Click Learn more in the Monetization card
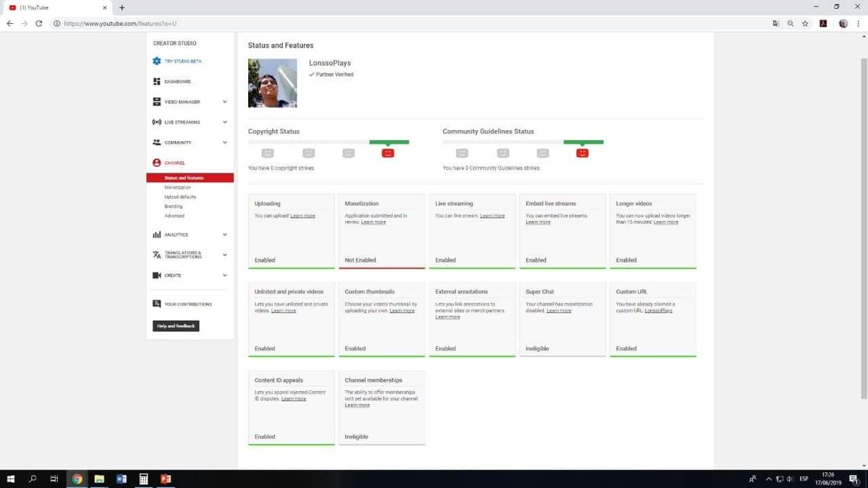This screenshot has height=488, width=868. coord(373,222)
